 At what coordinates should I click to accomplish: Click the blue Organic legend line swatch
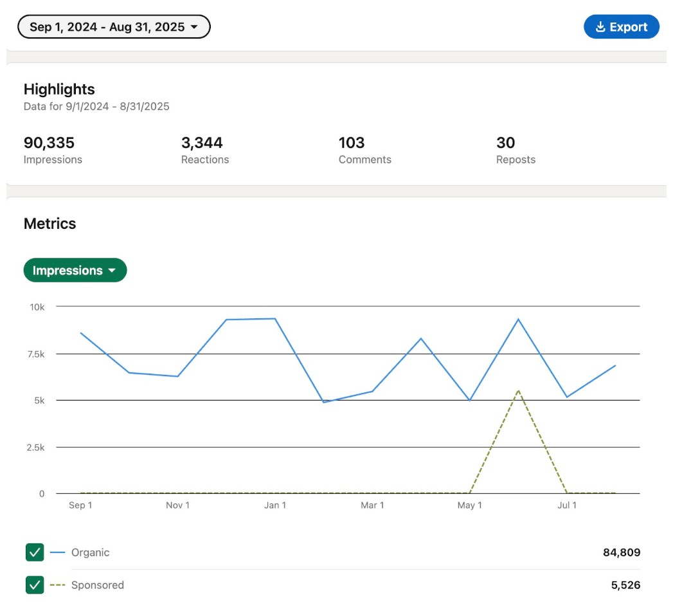click(58, 552)
